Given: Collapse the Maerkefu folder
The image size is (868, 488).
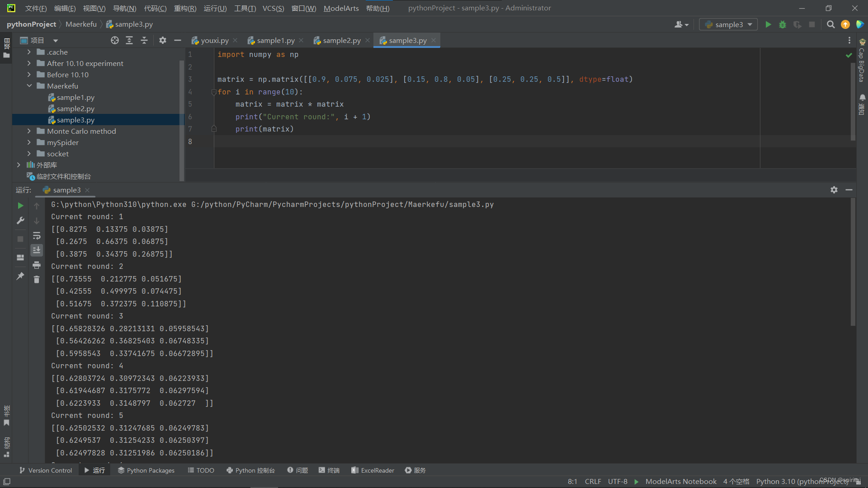Looking at the screenshot, I should pos(29,86).
